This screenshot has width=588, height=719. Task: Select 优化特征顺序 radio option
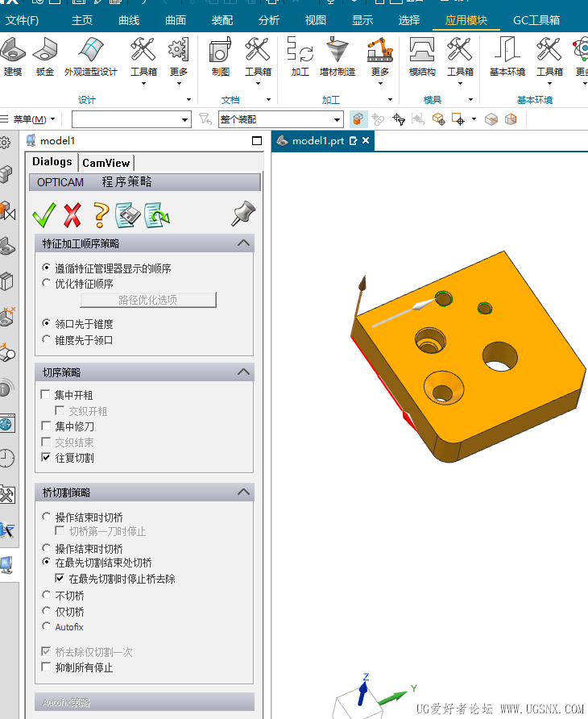pyautogui.click(x=46, y=283)
